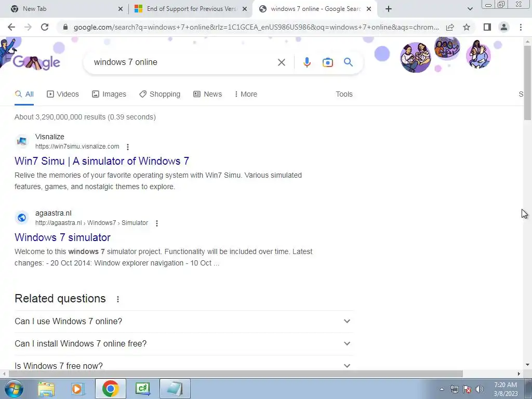The image size is (532, 399).
Task: Click in the Google search input field
Action: pyautogui.click(x=183, y=62)
